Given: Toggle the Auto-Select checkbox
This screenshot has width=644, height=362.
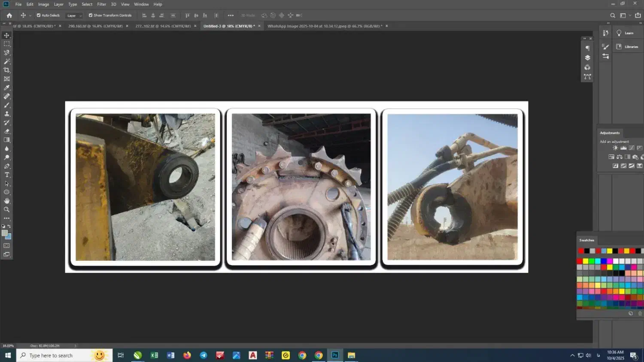Looking at the screenshot, I should (x=39, y=15).
